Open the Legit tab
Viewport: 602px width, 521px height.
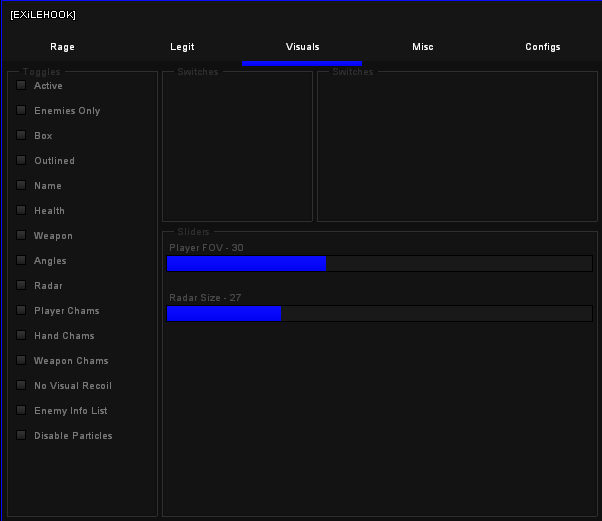182,47
